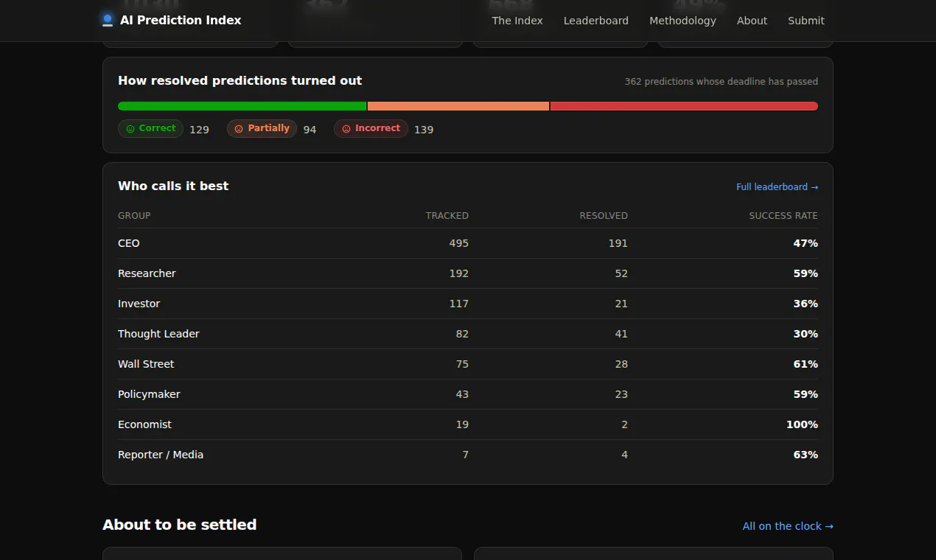Viewport: 936px width, 560px height.
Task: Open the Submit page
Action: pos(806,21)
